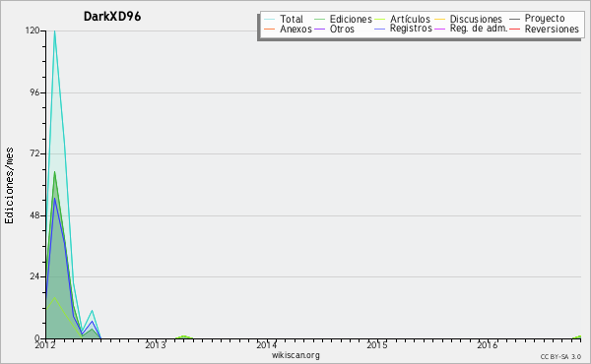Click the 2012 x-axis label
Screen dimensions: 591x364
(x=45, y=345)
